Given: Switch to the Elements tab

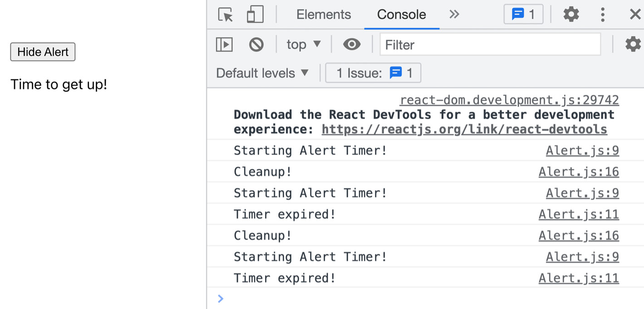Looking at the screenshot, I should click(x=324, y=14).
